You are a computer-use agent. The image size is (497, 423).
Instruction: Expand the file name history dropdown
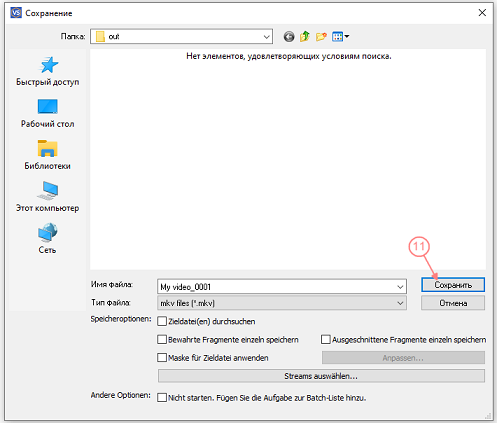[x=400, y=287]
